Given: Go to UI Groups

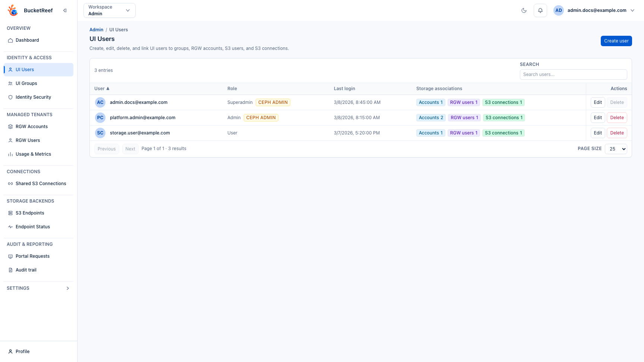Looking at the screenshot, I should coord(38,83).
